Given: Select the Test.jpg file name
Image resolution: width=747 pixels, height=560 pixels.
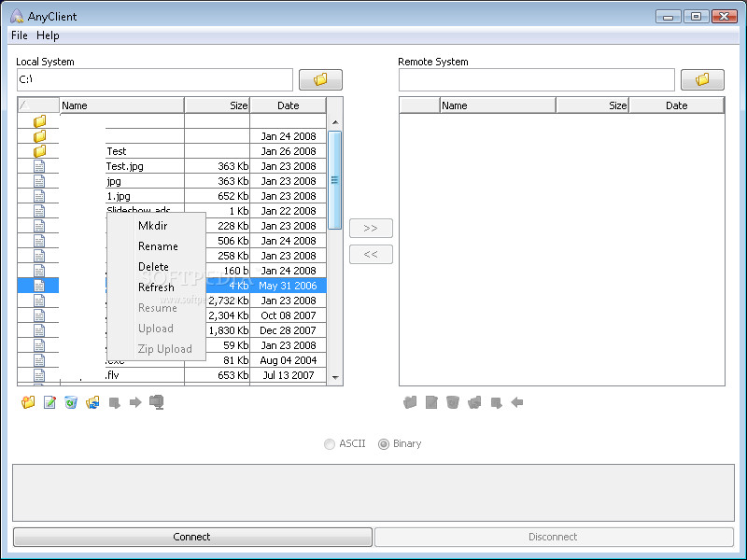Looking at the screenshot, I should pos(124,166).
